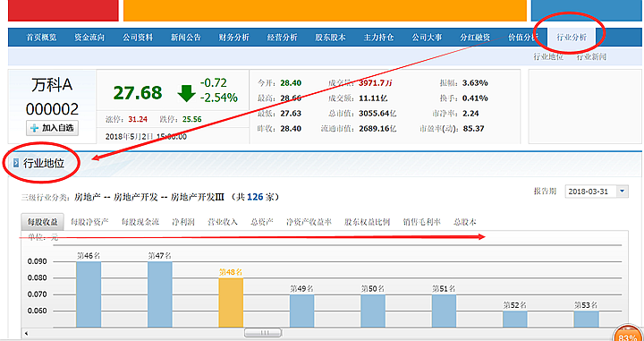644x341 pixels.
Task: Click the 第47名 bar in chart
Action: coord(160,294)
